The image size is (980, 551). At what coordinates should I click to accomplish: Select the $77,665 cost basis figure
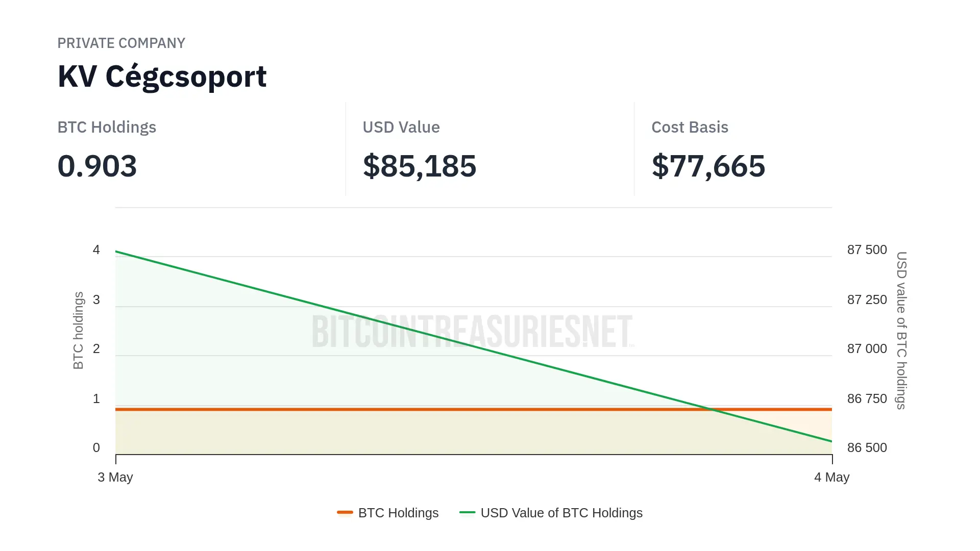click(708, 166)
